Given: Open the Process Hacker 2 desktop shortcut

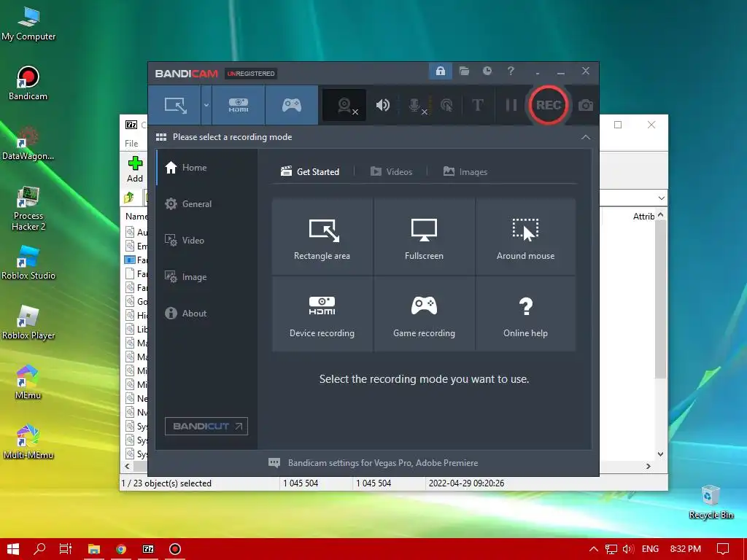Looking at the screenshot, I should (x=28, y=209).
